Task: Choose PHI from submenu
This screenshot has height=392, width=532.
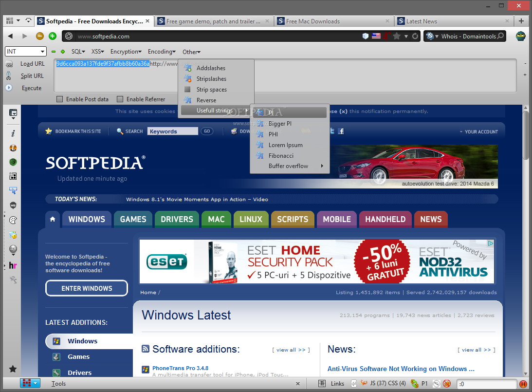Action: click(290, 134)
